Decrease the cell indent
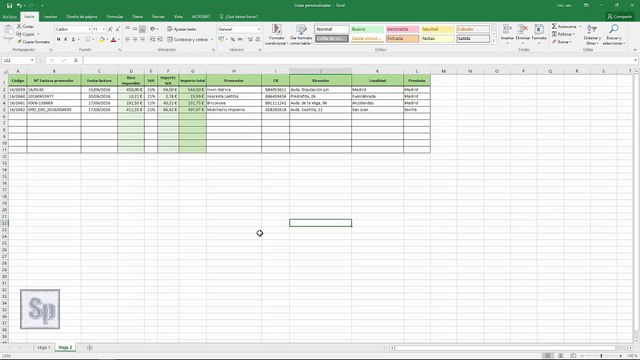The height and width of the screenshot is (360, 640). 152,40
